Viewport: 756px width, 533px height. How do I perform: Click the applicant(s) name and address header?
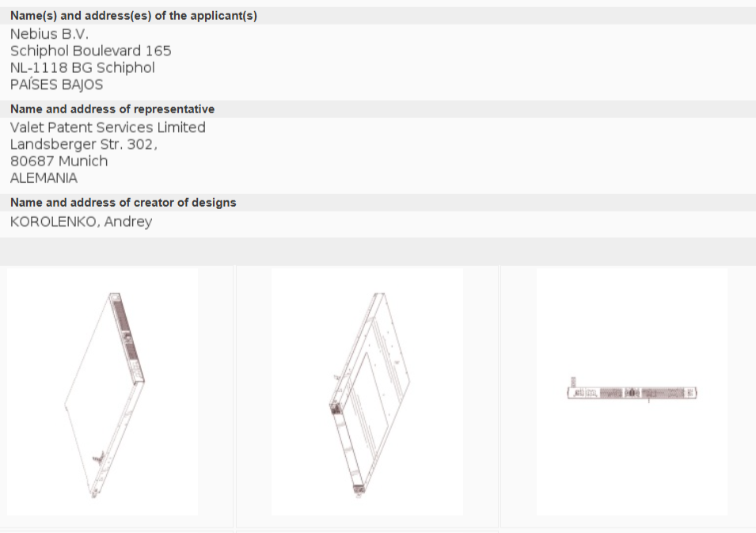(x=133, y=16)
